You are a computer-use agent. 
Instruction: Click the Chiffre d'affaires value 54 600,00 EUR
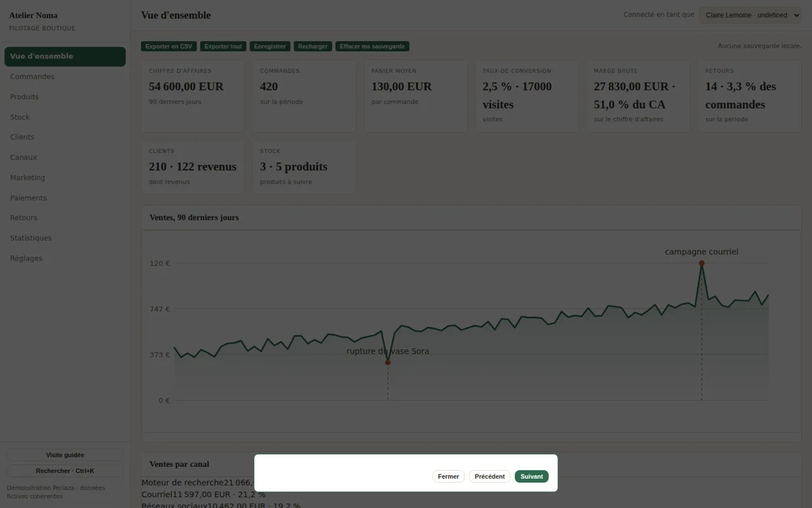point(187,86)
